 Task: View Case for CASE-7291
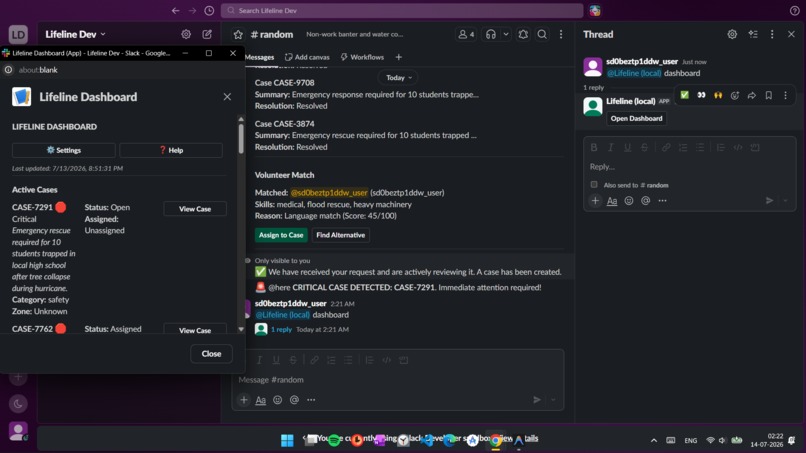(195, 209)
